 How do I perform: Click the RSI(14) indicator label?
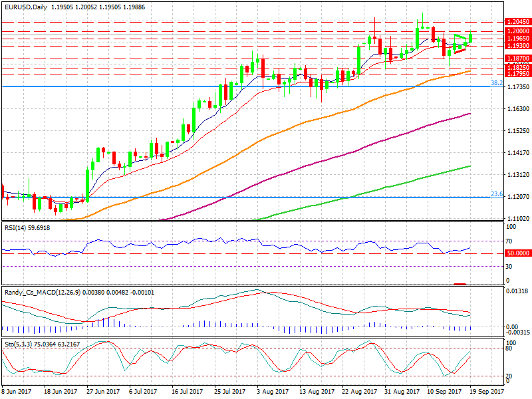click(27, 228)
